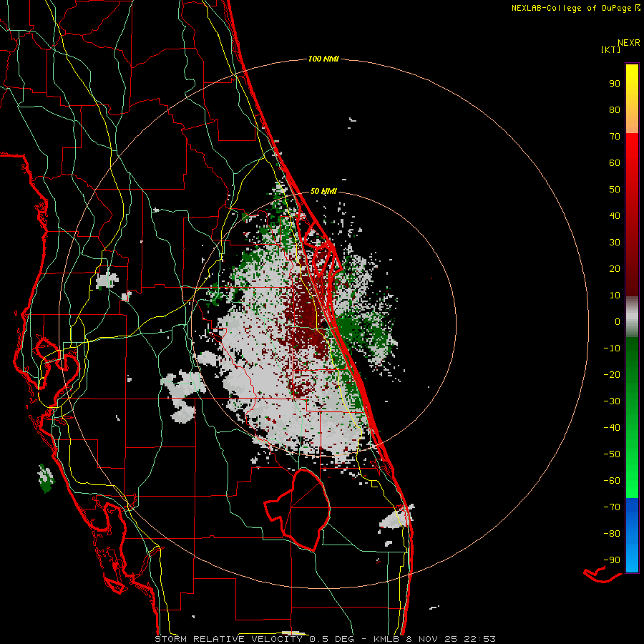Click the isolated green echo off the Gulf coast
644x644 pixels.
coord(46,478)
